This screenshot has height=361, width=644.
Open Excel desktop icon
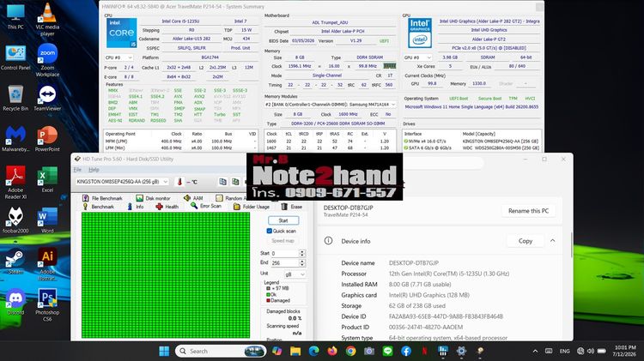(x=47, y=180)
